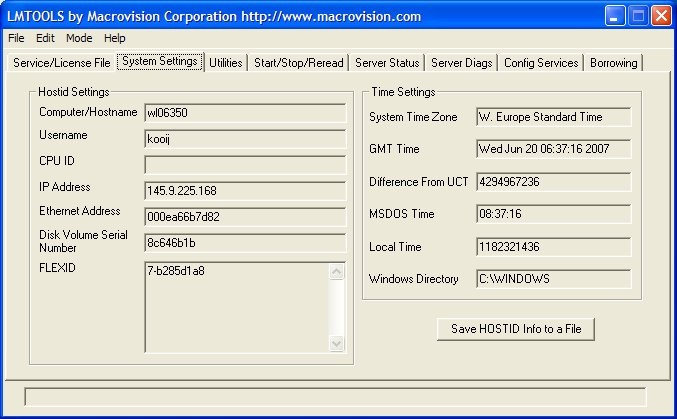Click the Username field showing kooij
The height and width of the screenshot is (419, 677).
tap(245, 139)
